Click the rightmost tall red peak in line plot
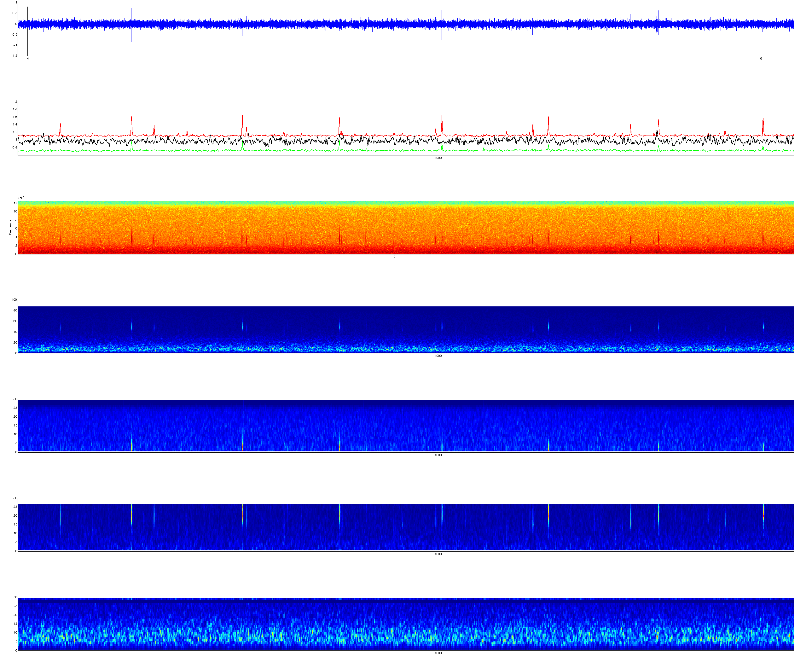812x661 pixels. tap(763, 121)
